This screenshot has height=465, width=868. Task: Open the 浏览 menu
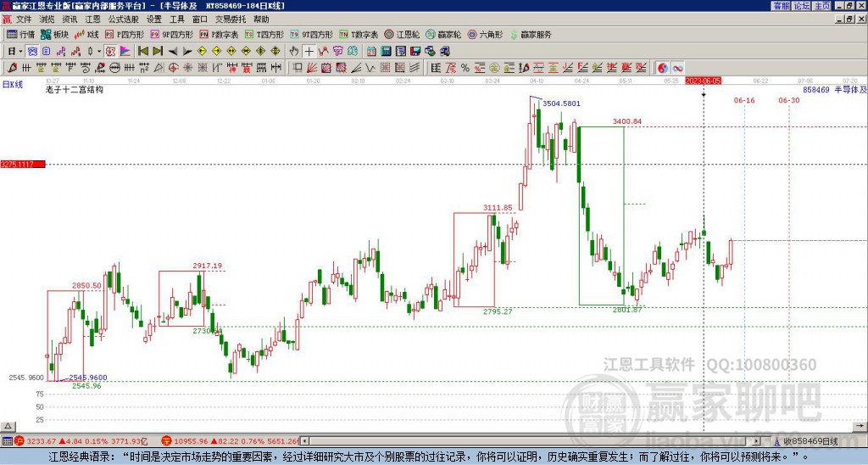coord(47,20)
